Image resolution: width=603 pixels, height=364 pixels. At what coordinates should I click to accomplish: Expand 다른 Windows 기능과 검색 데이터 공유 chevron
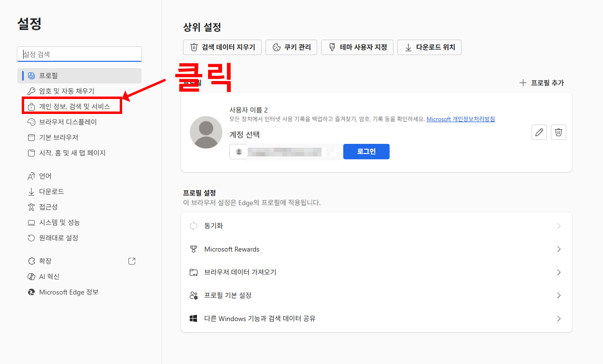pyautogui.click(x=559, y=319)
